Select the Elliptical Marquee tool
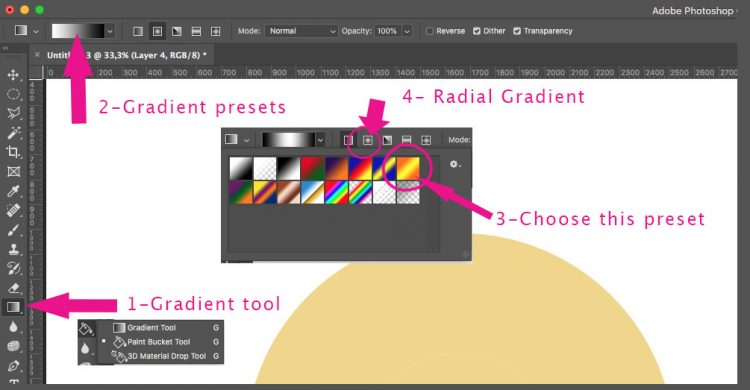The image size is (750, 390). 13,94
